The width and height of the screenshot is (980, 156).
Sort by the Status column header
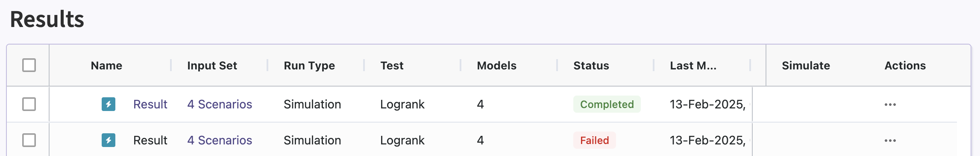591,66
